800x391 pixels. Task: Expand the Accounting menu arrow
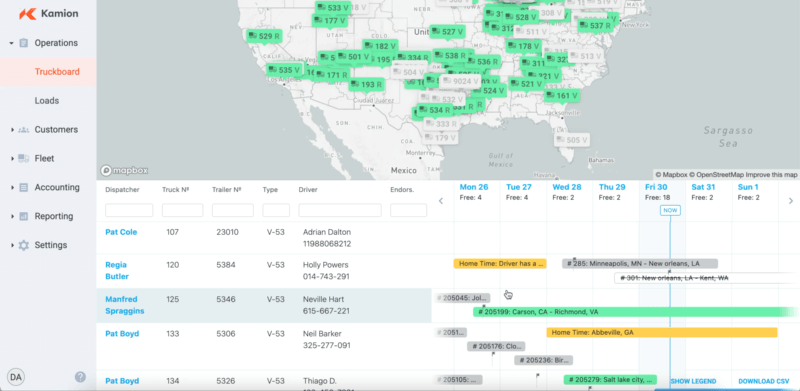tap(11, 188)
